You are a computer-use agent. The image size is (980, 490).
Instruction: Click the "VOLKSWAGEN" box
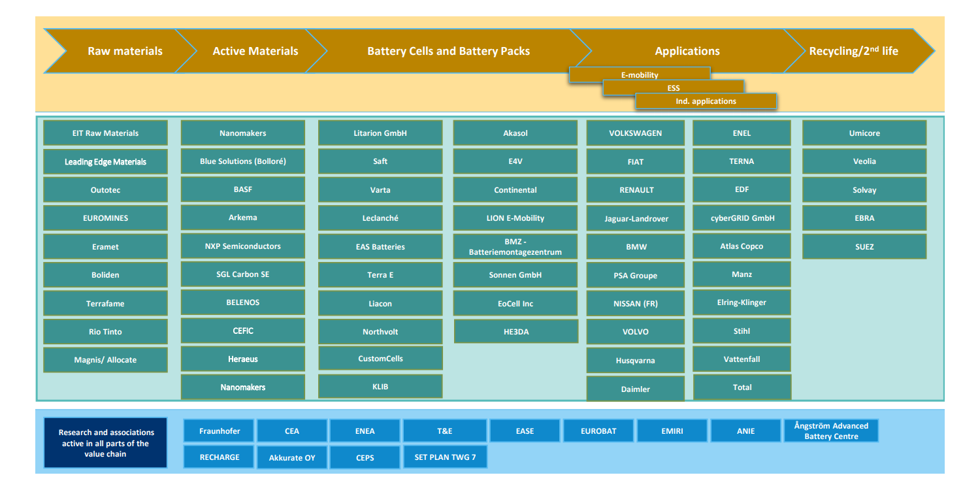click(636, 133)
